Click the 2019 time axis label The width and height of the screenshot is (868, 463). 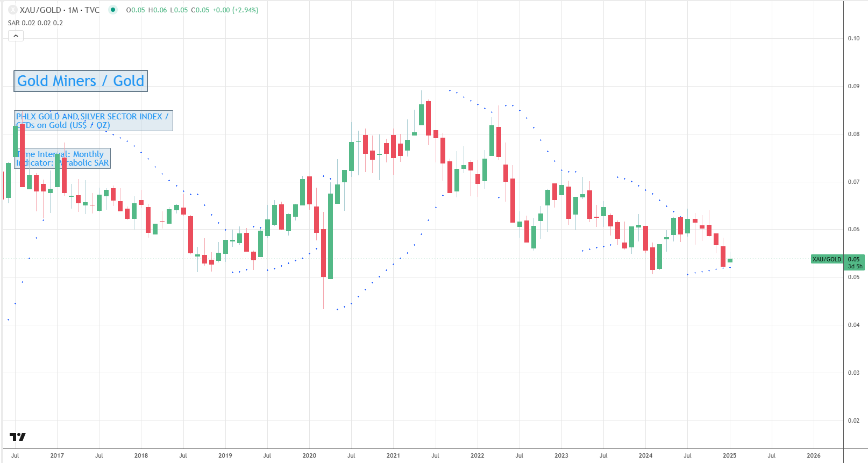click(225, 455)
